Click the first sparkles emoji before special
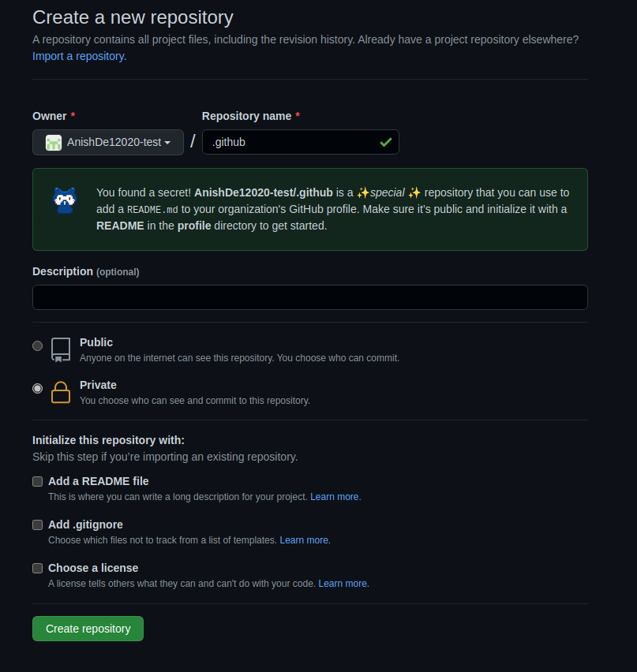The height and width of the screenshot is (672, 637). tap(363, 193)
